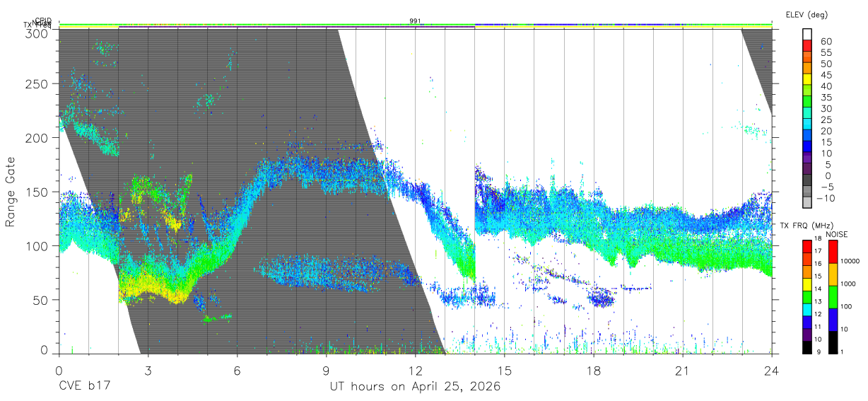Click the '3' UT hour tick label
The image size is (868, 401).
148,371
